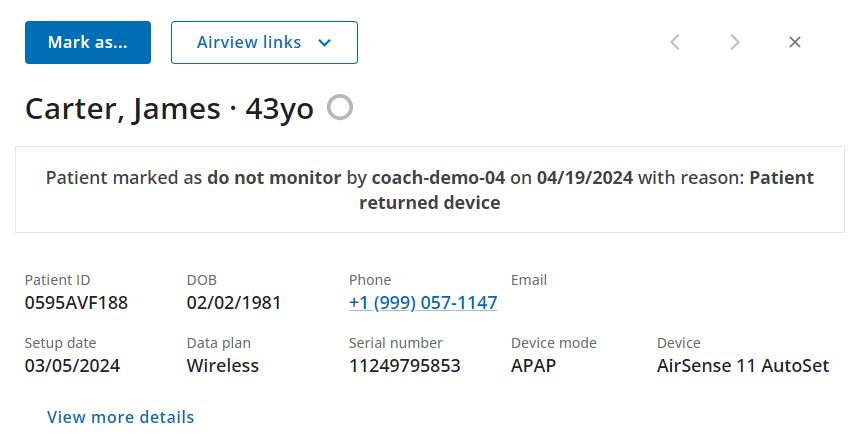Select the Patient ID value 0595AVF188
Viewport: 865px width, 442px height.
(76, 303)
